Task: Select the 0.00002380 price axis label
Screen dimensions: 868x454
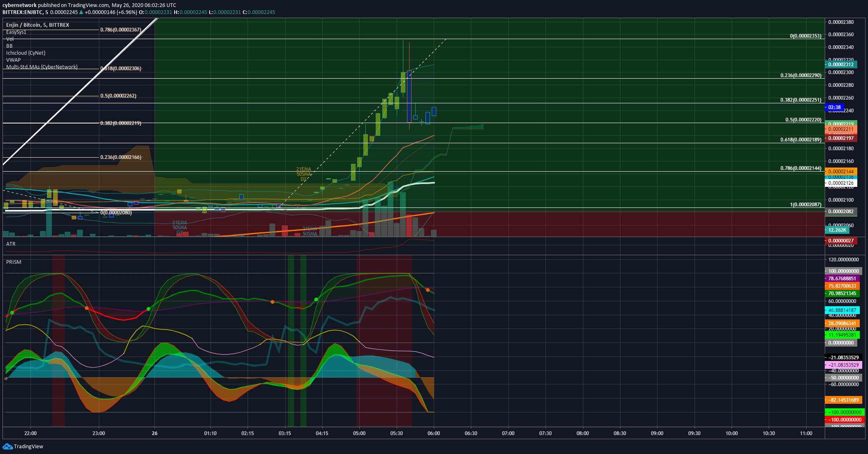Action: (841, 22)
